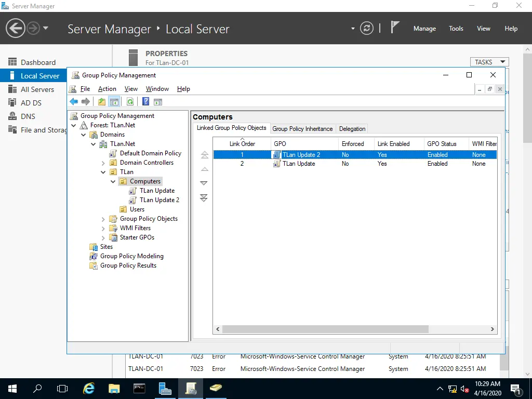The image size is (532, 399).
Task: Select Default Domain Policy in tree
Action: [150, 153]
